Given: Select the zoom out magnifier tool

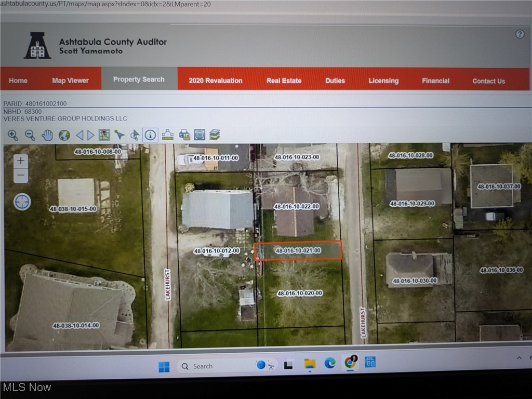Looking at the screenshot, I should (30, 136).
